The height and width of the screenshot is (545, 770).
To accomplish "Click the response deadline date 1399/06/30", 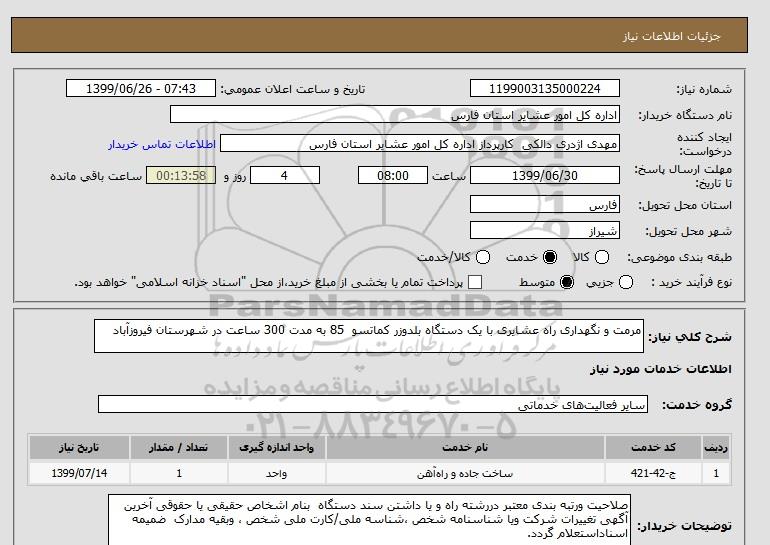I will point(545,175).
